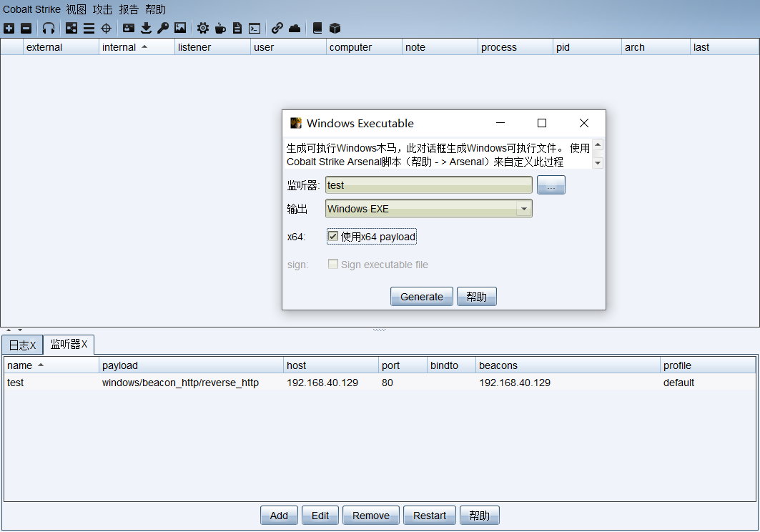Click the coffee cup Java applet icon

tap(220, 28)
